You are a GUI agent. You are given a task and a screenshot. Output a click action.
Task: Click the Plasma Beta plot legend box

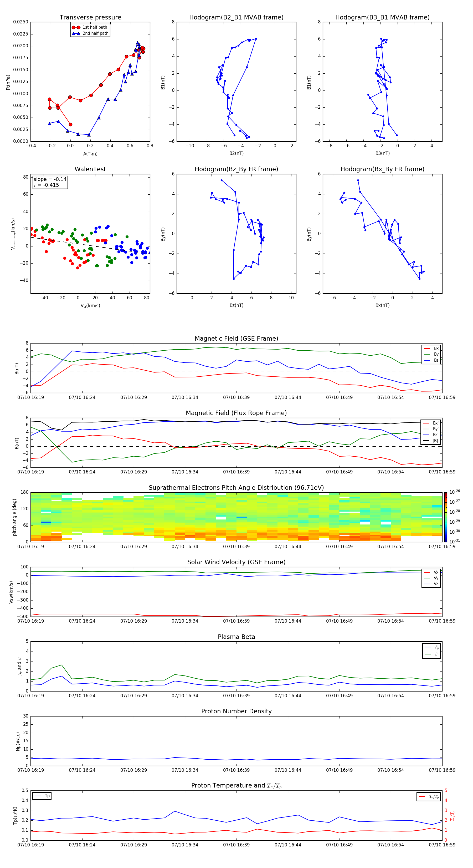coord(431,651)
